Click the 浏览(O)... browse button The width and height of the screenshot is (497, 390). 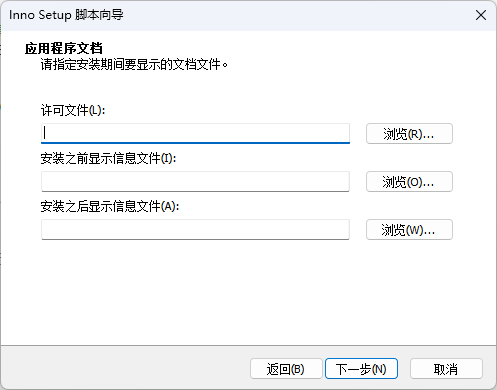coord(409,182)
